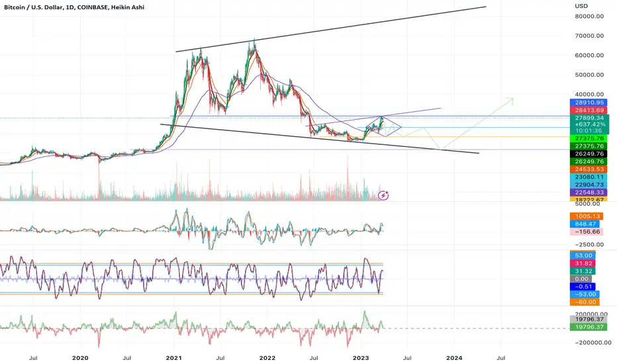Image resolution: width=617 pixels, height=364 pixels.
Task: Click the -200000.00 bottom axis label
Action: [593, 343]
